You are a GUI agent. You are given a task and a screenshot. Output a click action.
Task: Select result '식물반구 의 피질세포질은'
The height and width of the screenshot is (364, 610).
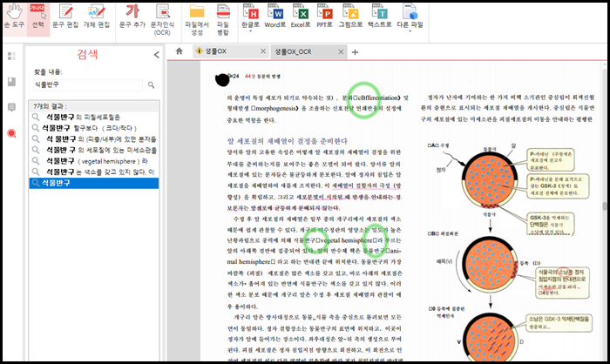(x=94, y=117)
